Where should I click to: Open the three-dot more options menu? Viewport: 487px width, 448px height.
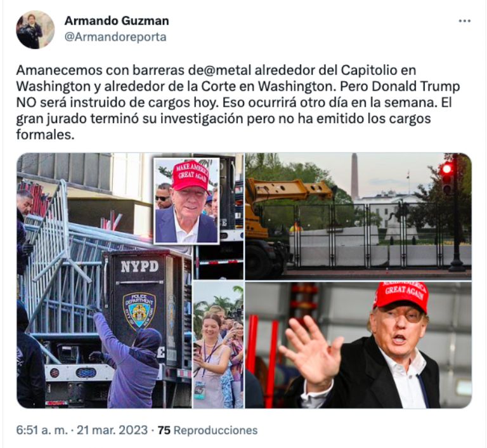465,21
